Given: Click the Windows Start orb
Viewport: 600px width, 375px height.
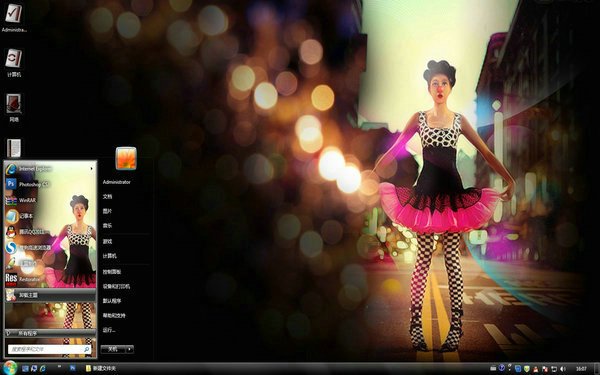Looking at the screenshot, I should pos(10,368).
